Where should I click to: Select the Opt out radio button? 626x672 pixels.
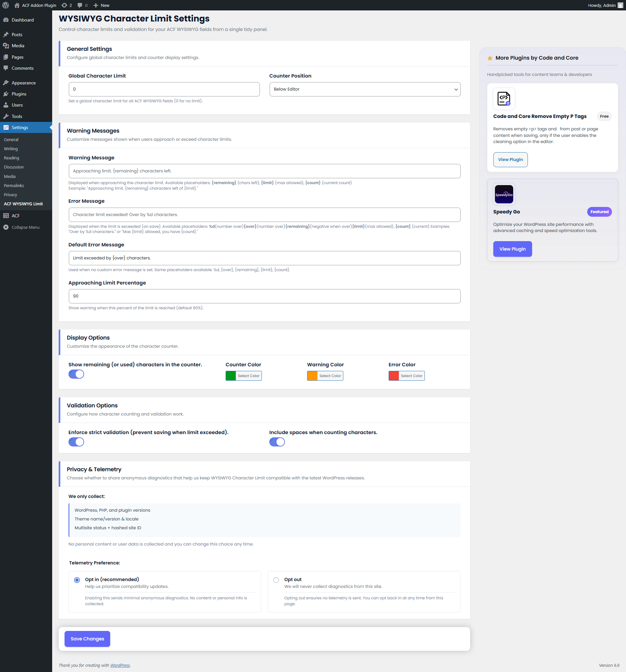[x=276, y=580]
